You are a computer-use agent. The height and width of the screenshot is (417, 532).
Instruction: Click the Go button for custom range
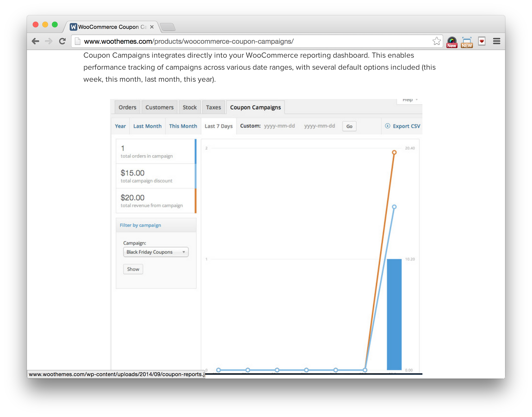[x=349, y=126]
